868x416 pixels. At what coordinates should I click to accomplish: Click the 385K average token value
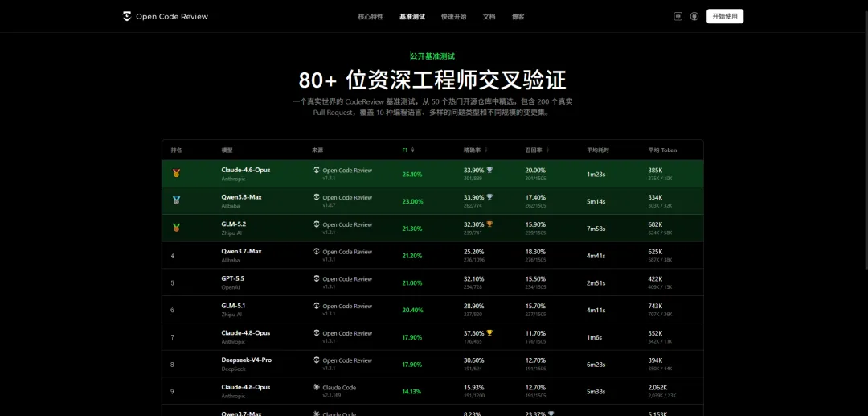[x=656, y=170]
